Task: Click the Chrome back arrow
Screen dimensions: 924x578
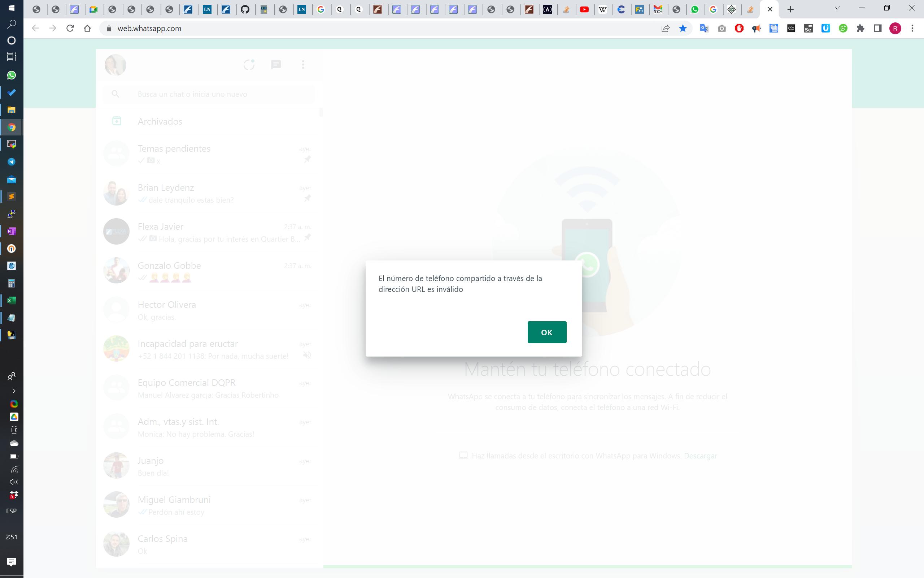Action: point(35,28)
